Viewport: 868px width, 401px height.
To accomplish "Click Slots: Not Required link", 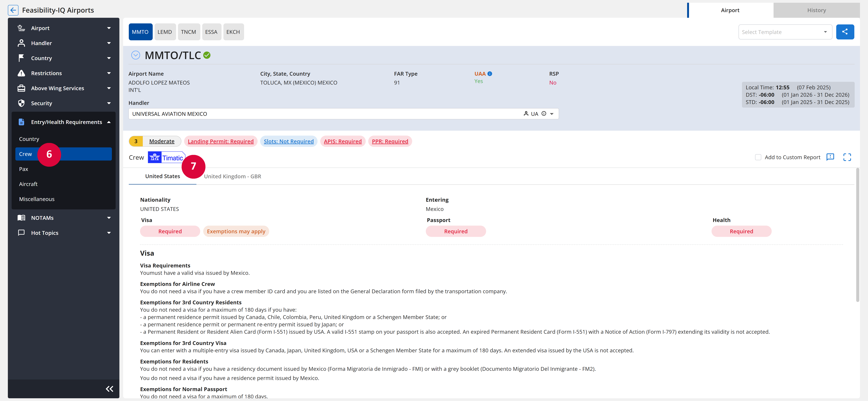I will coord(288,142).
